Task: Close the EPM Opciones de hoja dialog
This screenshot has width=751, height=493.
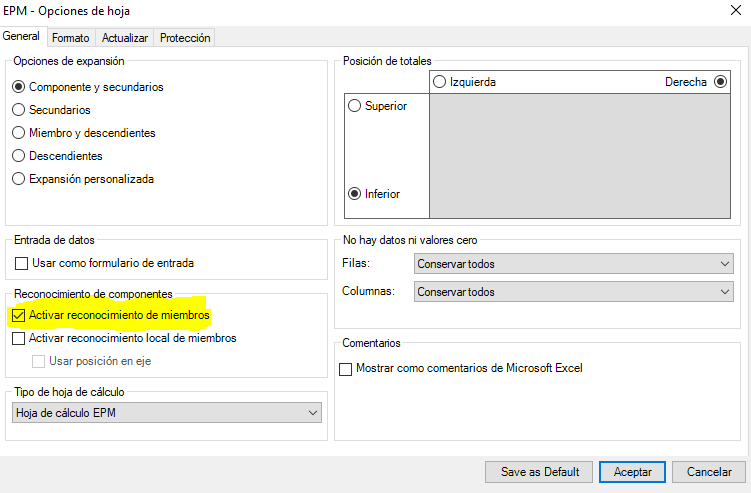Action: click(736, 11)
